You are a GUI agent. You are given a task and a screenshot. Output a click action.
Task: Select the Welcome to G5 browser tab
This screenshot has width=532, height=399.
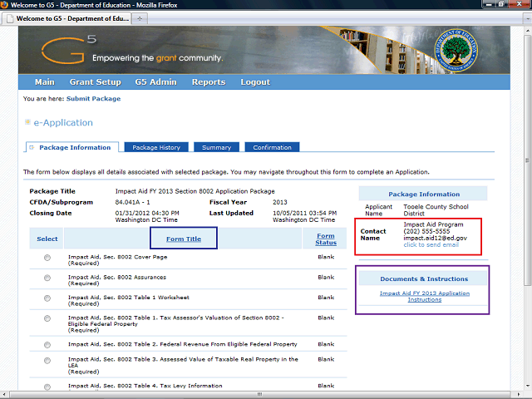coord(67,18)
